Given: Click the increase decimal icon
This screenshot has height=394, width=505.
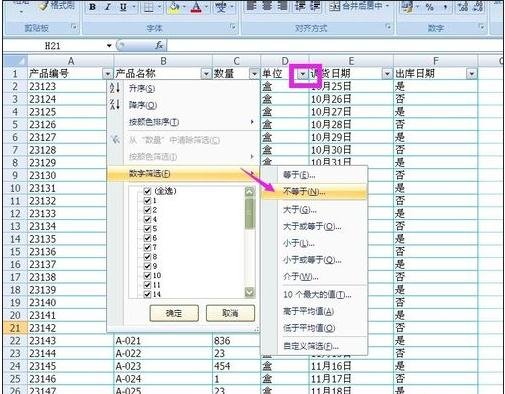Looking at the screenshot, I should point(463,7).
